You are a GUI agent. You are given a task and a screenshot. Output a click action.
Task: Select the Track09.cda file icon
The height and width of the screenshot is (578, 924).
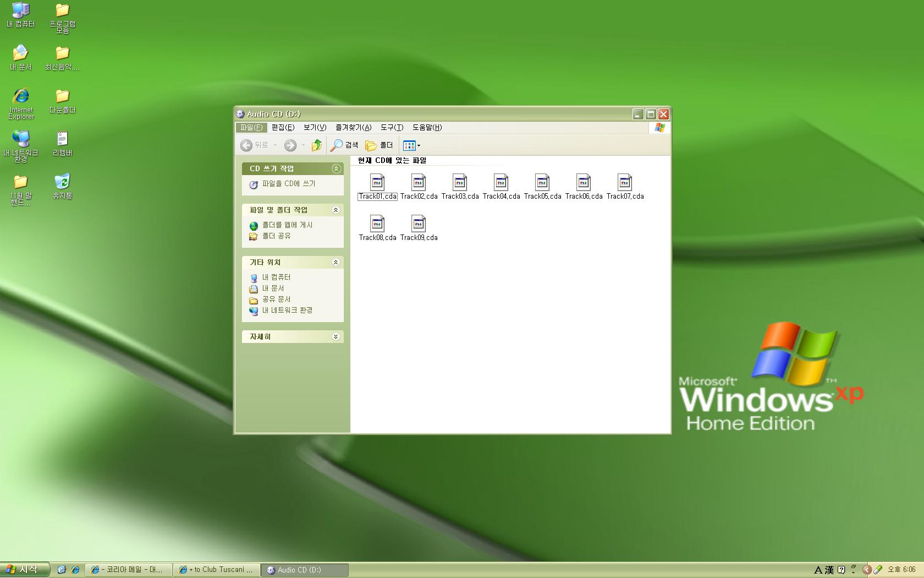coord(419,223)
